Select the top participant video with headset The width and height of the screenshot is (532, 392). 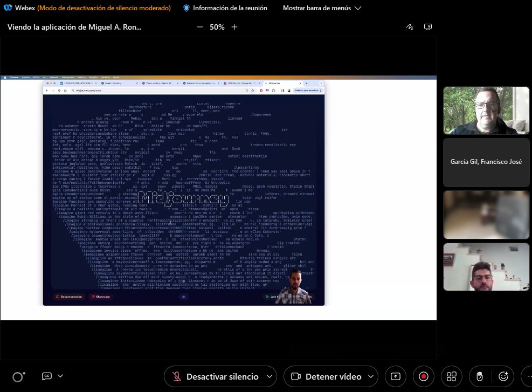(x=486, y=111)
